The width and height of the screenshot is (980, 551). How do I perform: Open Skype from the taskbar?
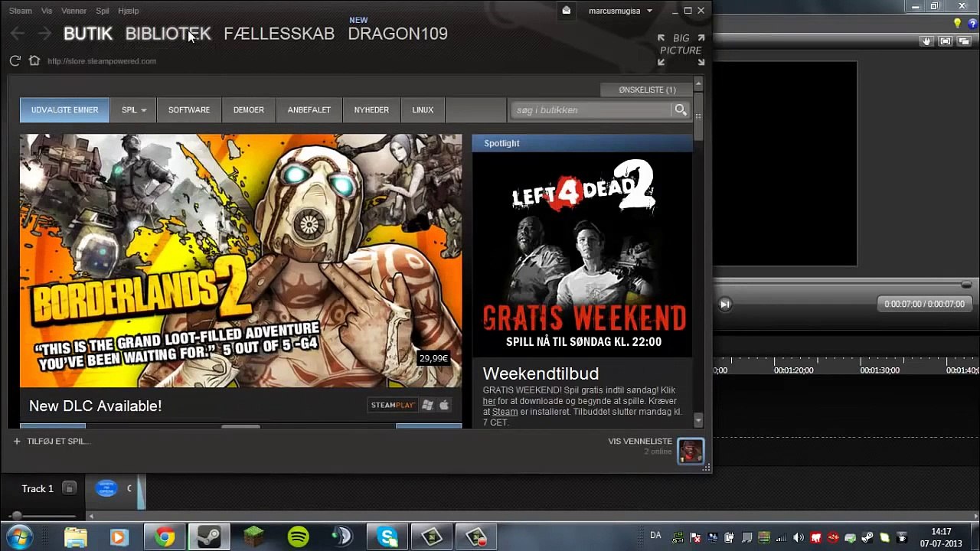pos(387,537)
